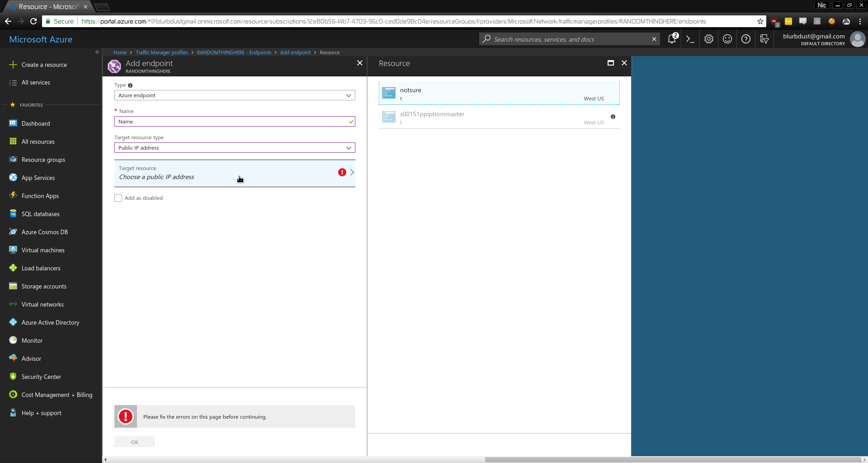This screenshot has width=868, height=463.
Task: Click the All services list icon
Action: 13,83
